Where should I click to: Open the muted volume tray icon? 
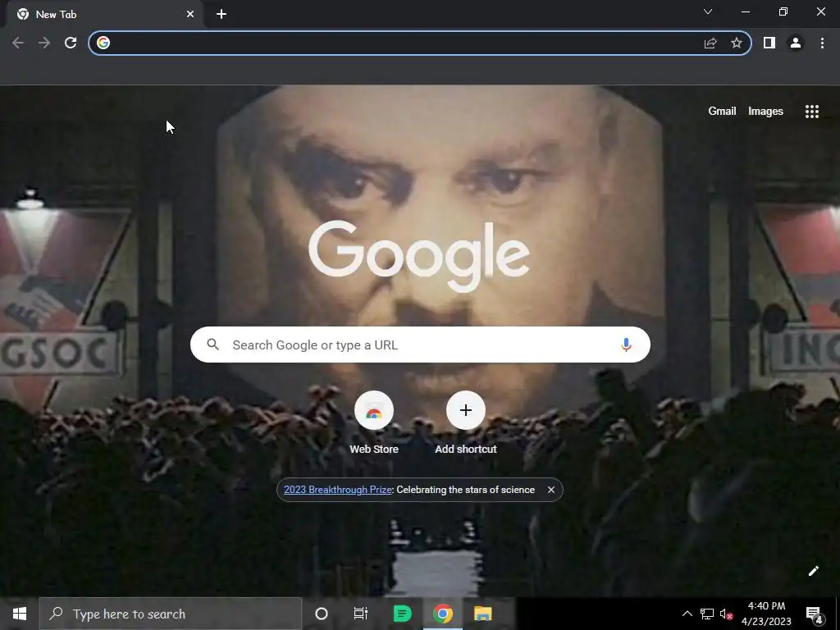(726, 614)
